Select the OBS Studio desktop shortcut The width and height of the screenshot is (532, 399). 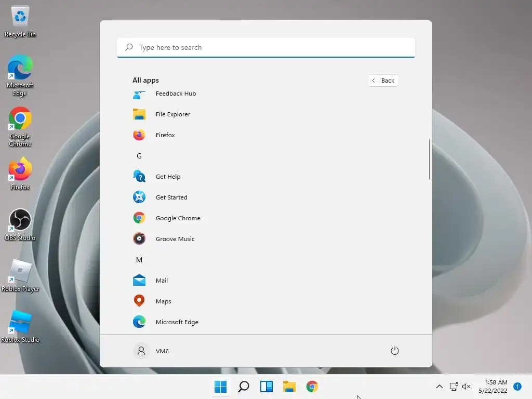(20, 224)
